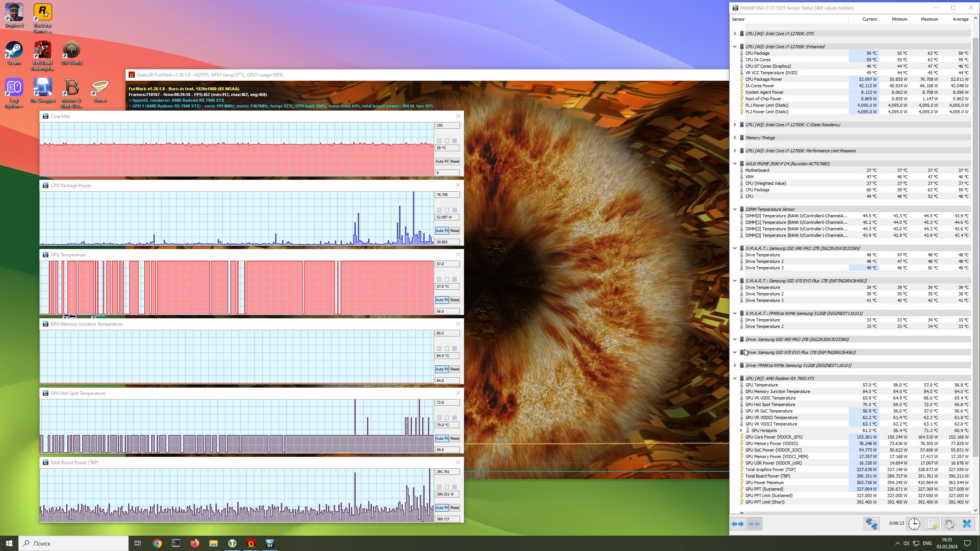The width and height of the screenshot is (980, 551).
Task: Click the expand layout arrows icon in HWiNFO
Action: tap(737, 524)
